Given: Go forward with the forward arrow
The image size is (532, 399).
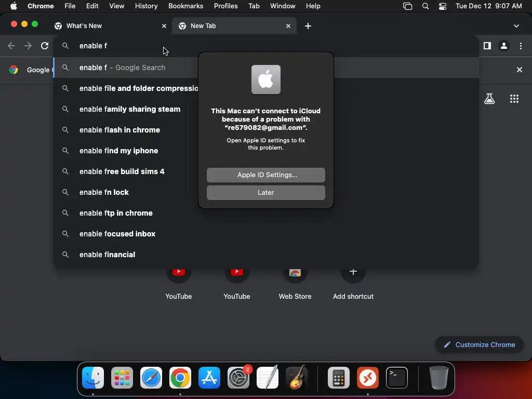Looking at the screenshot, I should click(28, 46).
